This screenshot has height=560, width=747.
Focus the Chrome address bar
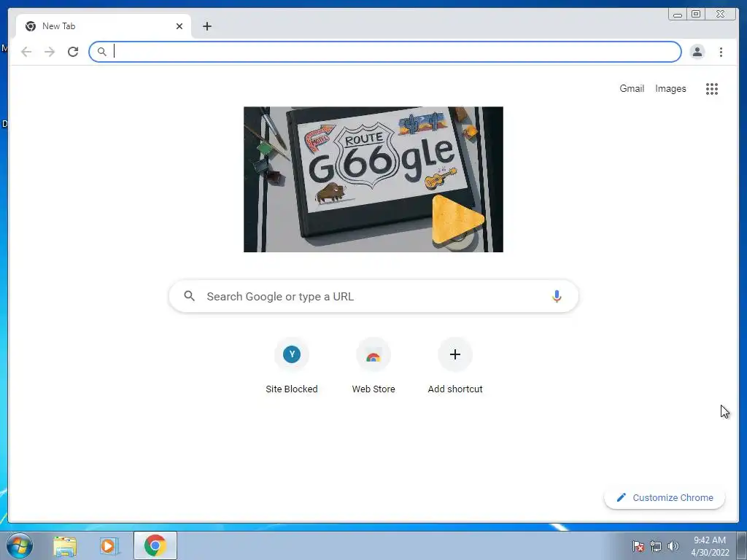pyautogui.click(x=385, y=52)
